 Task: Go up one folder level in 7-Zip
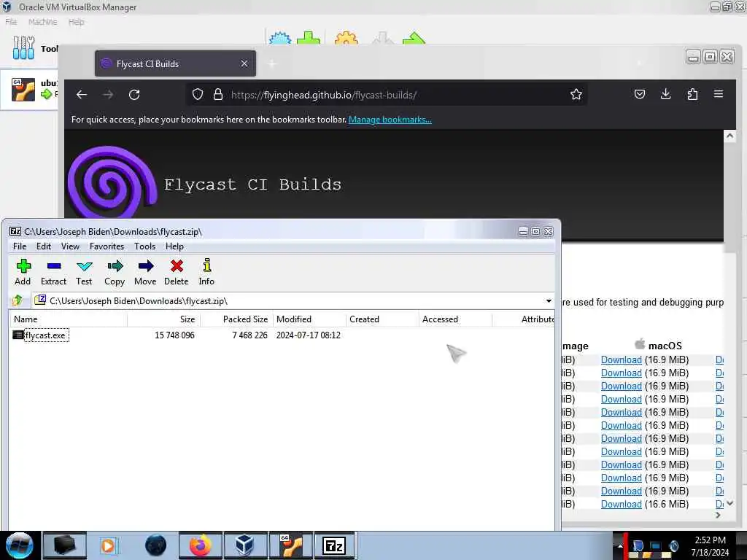coord(18,300)
